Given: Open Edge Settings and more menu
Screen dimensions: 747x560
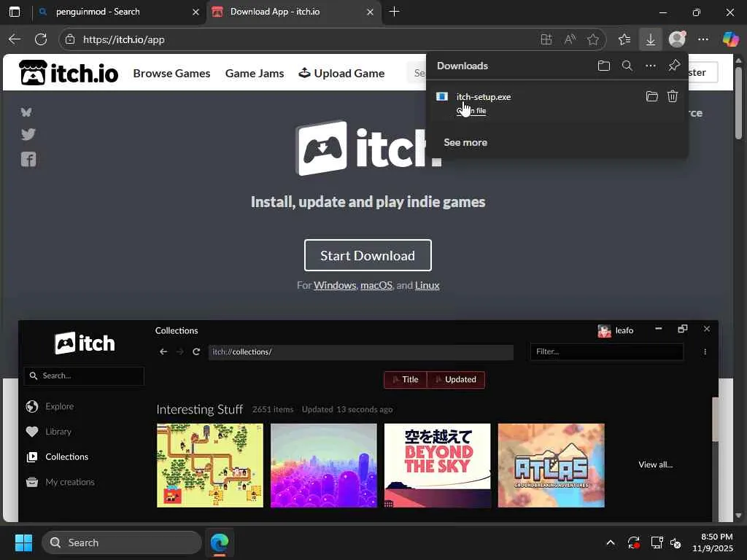Looking at the screenshot, I should (x=703, y=39).
